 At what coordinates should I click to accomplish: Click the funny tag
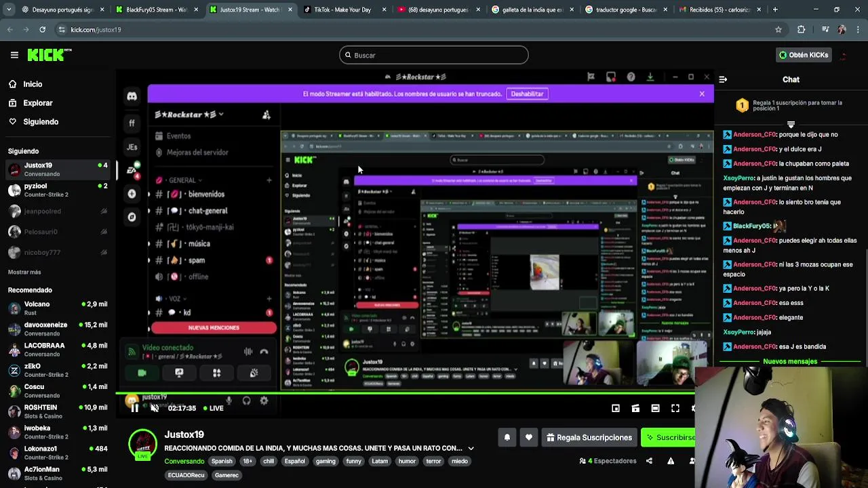point(354,462)
